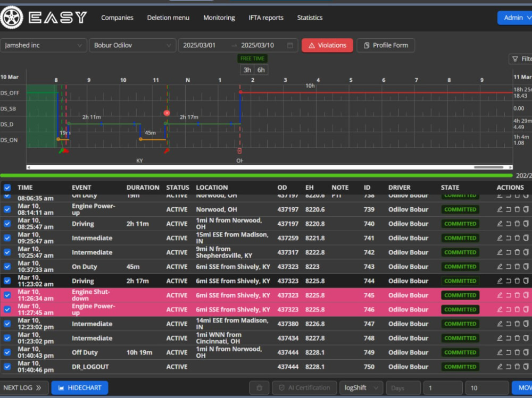Go to the Monitoring section
This screenshot has height=398, width=532.
219,18
